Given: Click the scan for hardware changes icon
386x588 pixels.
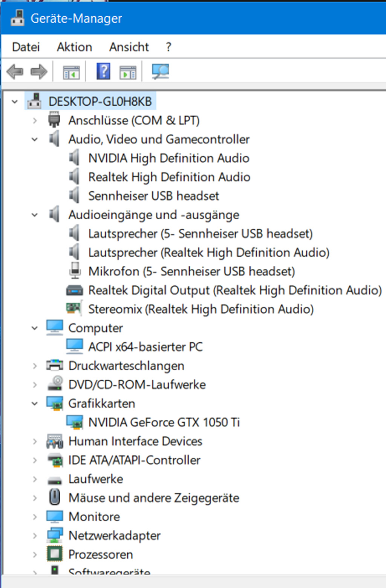Looking at the screenshot, I should [x=160, y=71].
